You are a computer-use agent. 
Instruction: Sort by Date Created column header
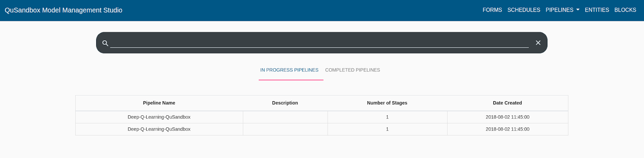point(508,103)
